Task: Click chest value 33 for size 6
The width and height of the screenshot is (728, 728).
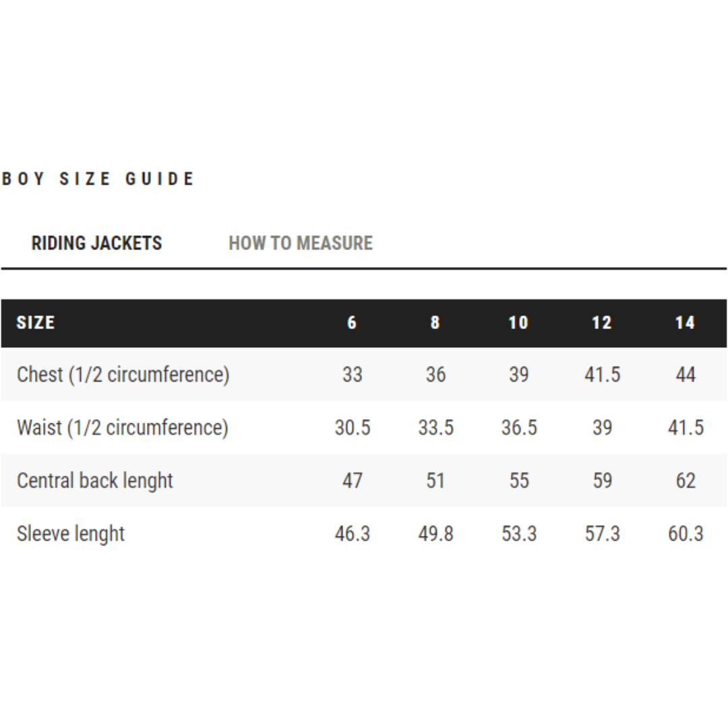Action: coord(352,375)
